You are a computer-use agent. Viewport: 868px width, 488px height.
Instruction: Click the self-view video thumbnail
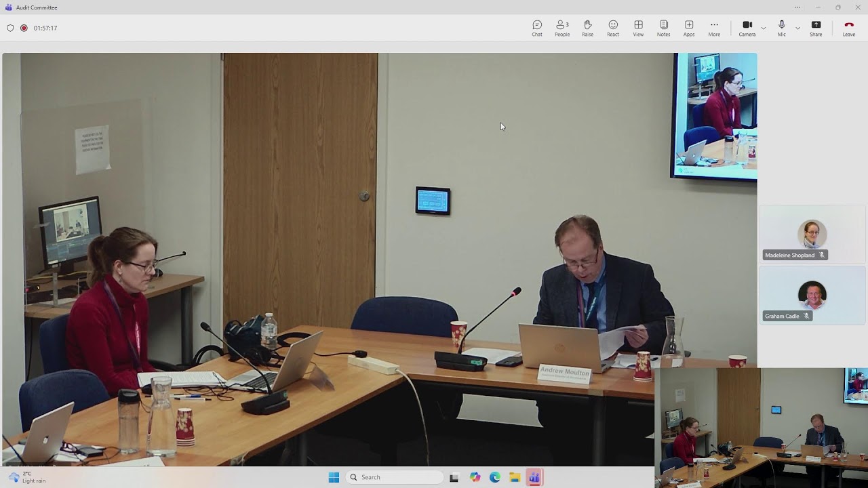tap(761, 428)
